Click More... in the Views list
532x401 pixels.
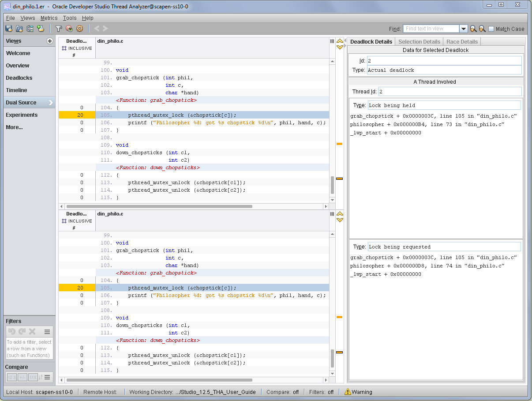coord(14,127)
